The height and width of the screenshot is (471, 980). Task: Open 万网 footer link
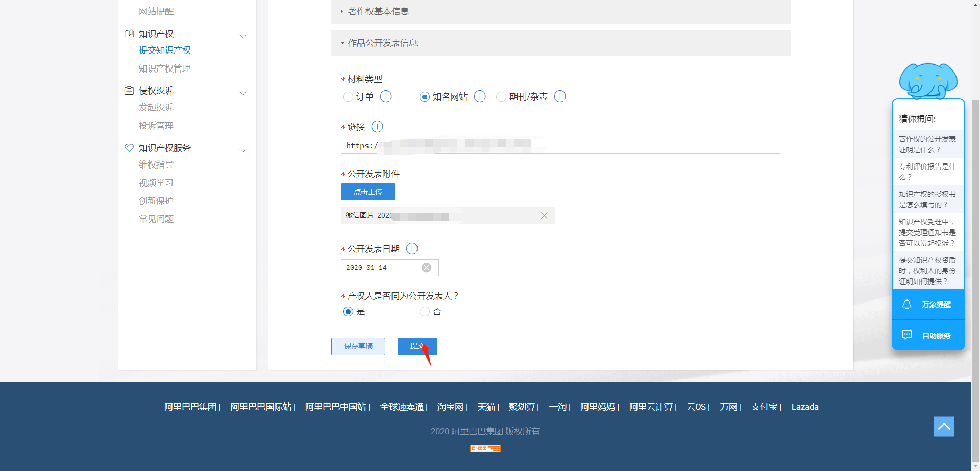point(729,407)
